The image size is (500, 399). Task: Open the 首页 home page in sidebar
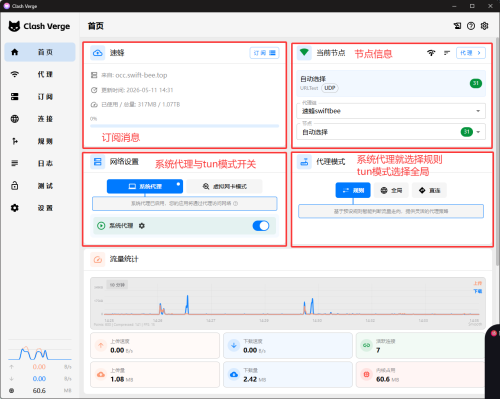40,52
